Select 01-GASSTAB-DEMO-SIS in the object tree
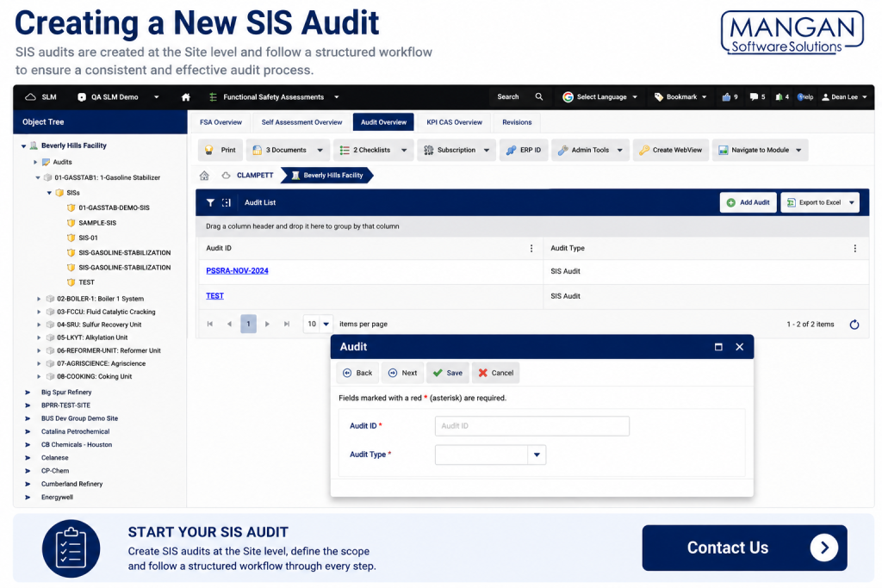This screenshot has width=882, height=588. coord(114,208)
